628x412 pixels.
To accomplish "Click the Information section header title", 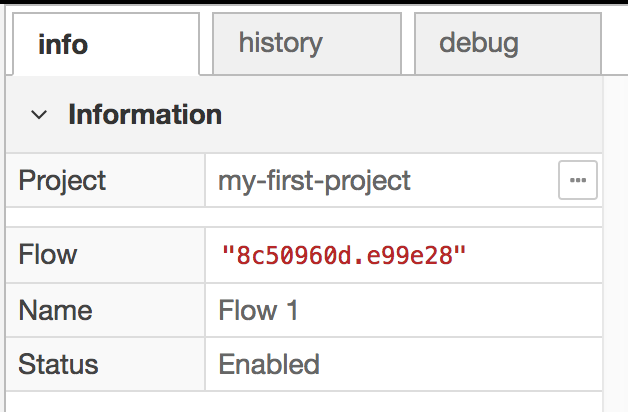I will click(x=145, y=114).
